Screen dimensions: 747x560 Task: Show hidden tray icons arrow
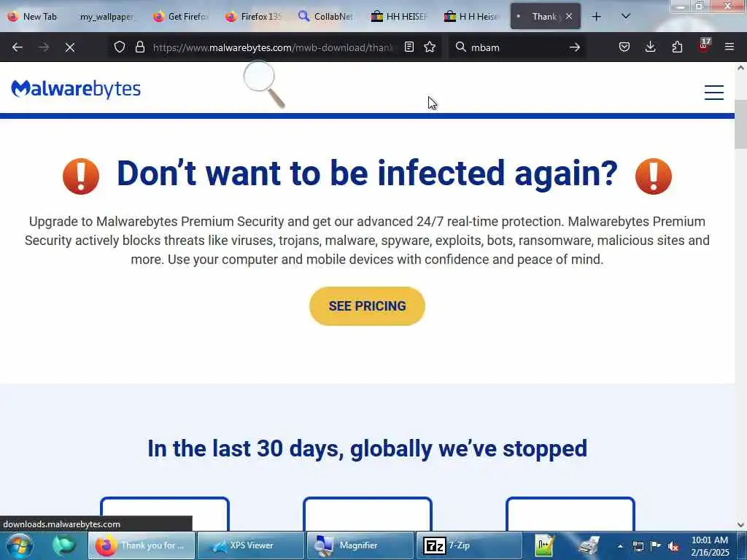[x=620, y=546]
